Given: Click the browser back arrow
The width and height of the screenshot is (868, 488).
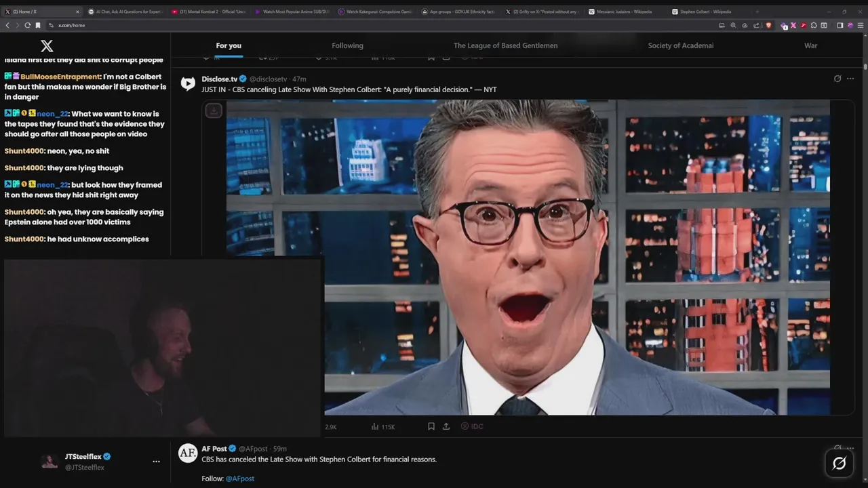Looking at the screenshot, I should click(7, 25).
